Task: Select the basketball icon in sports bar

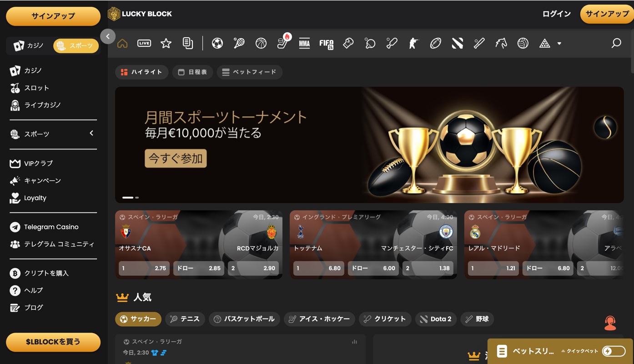Action: [261, 44]
